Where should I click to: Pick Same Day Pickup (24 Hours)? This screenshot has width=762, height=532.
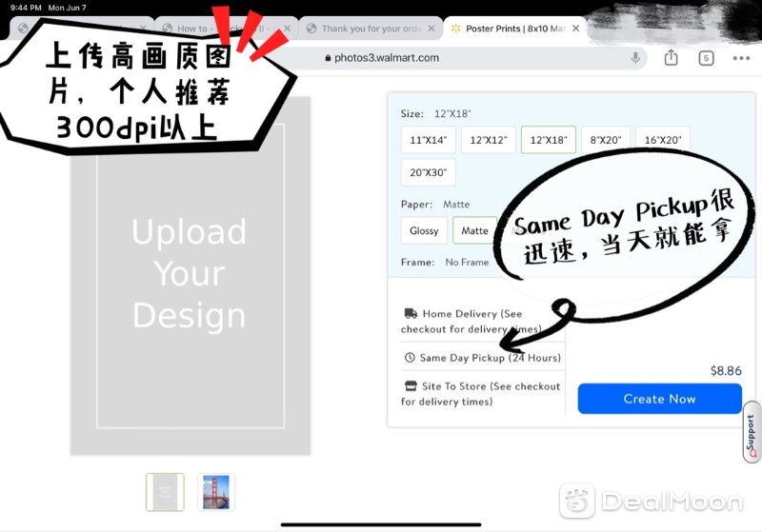[x=482, y=358]
